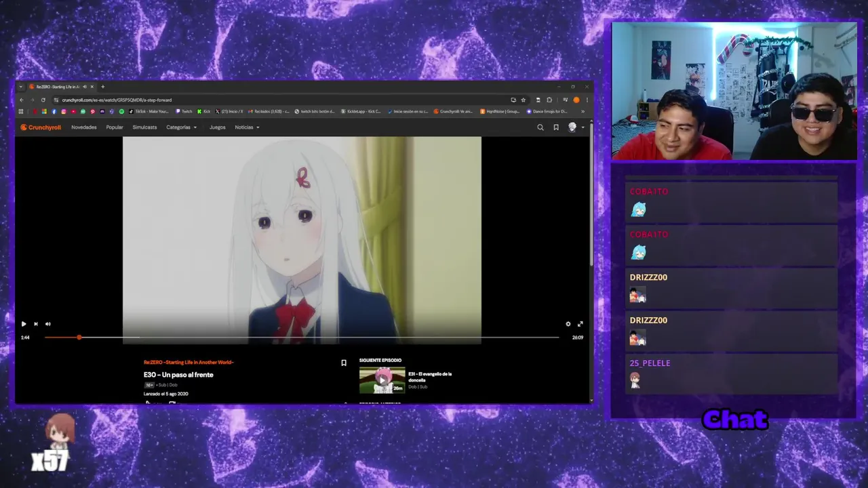Open Popular in Crunchyroll nav
The image size is (868, 488).
(115, 127)
